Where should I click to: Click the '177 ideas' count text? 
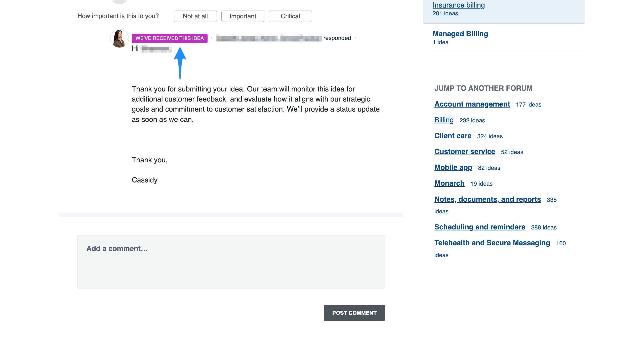pos(529,105)
